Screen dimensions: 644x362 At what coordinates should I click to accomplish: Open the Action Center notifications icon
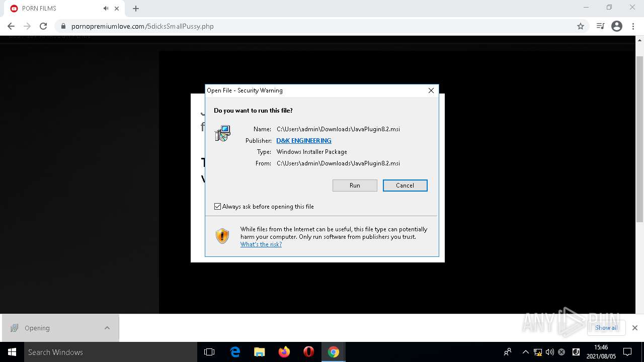point(627,352)
